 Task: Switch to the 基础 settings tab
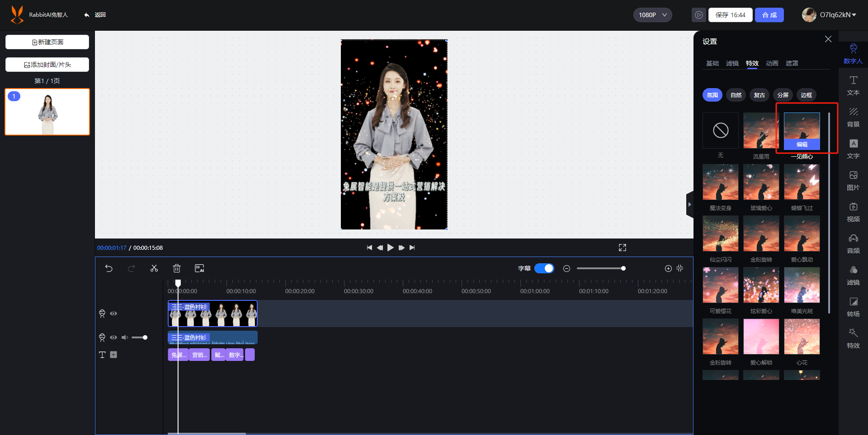coord(712,63)
